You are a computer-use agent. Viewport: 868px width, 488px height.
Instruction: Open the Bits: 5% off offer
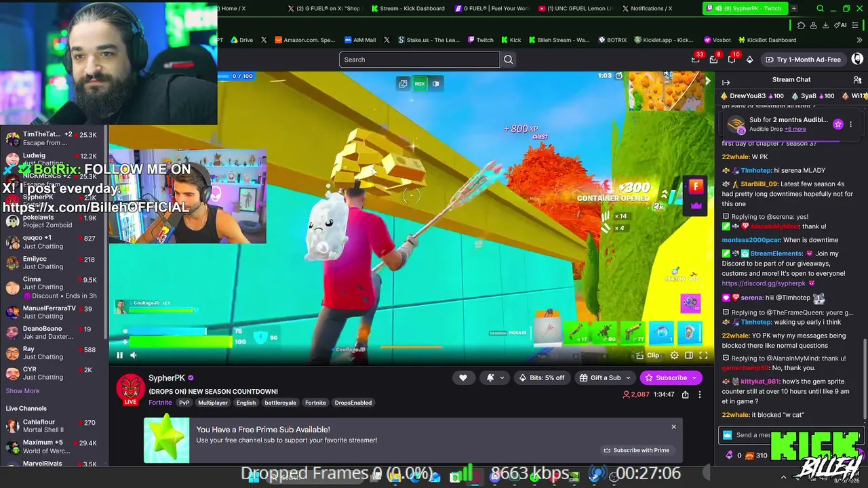tap(541, 378)
